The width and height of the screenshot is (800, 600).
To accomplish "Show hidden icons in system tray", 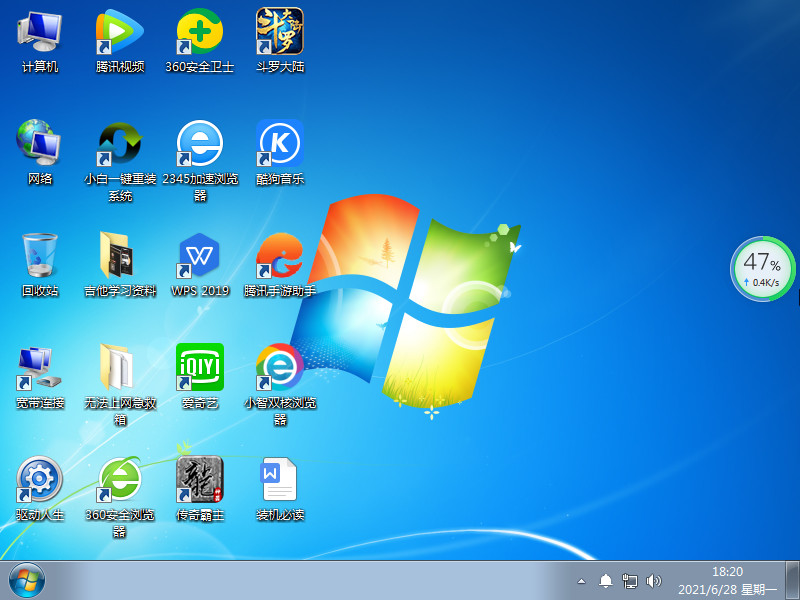I will 582,581.
